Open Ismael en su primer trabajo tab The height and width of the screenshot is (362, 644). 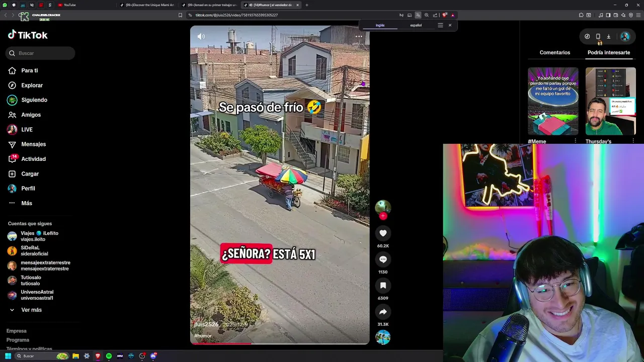tap(209, 5)
